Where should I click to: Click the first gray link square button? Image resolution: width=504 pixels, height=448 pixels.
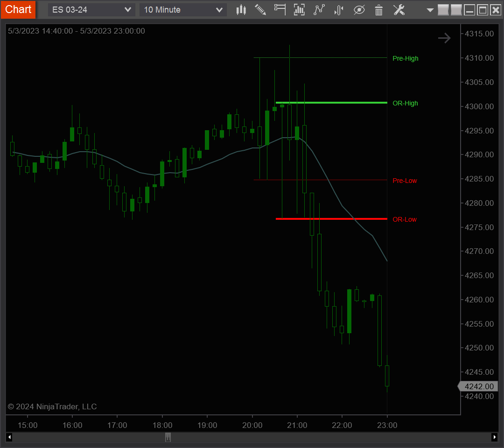tap(443, 10)
